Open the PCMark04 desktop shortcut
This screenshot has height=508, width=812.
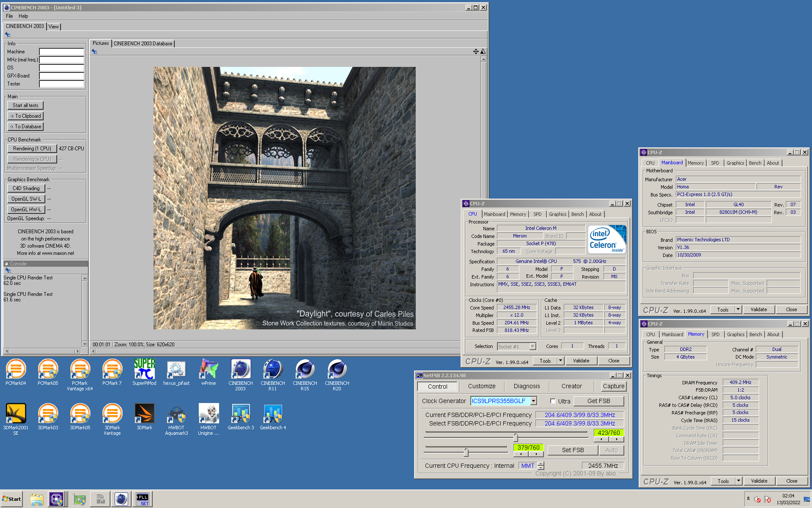point(16,372)
